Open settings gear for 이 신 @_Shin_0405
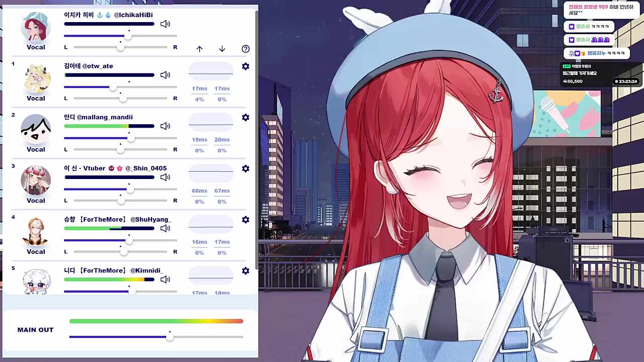The height and width of the screenshot is (362, 644). coord(246,168)
